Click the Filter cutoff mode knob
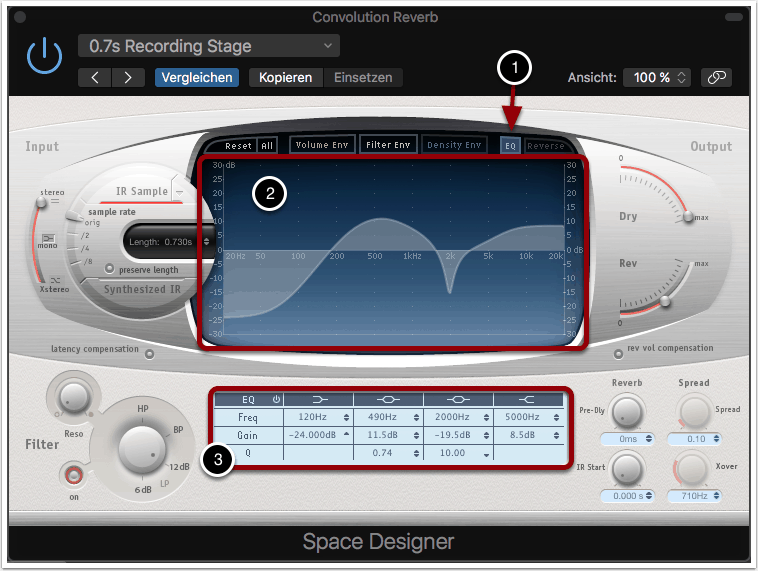This screenshot has width=758, height=571. [x=142, y=450]
